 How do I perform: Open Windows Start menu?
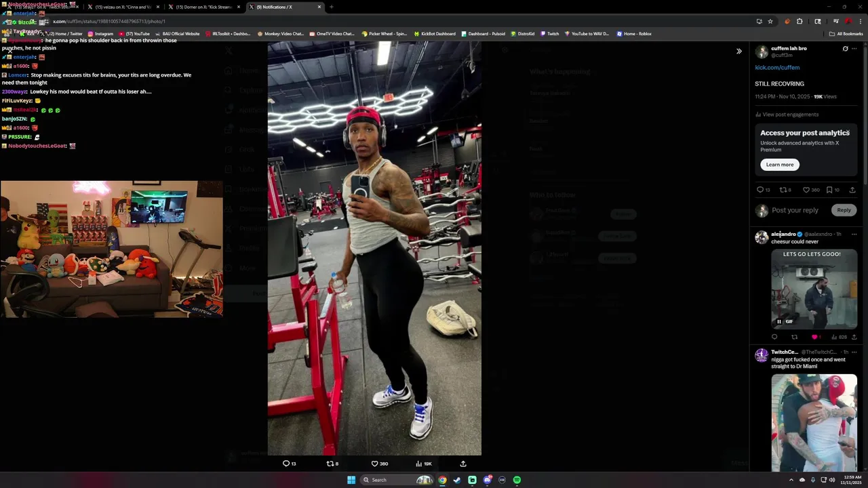pos(351,480)
